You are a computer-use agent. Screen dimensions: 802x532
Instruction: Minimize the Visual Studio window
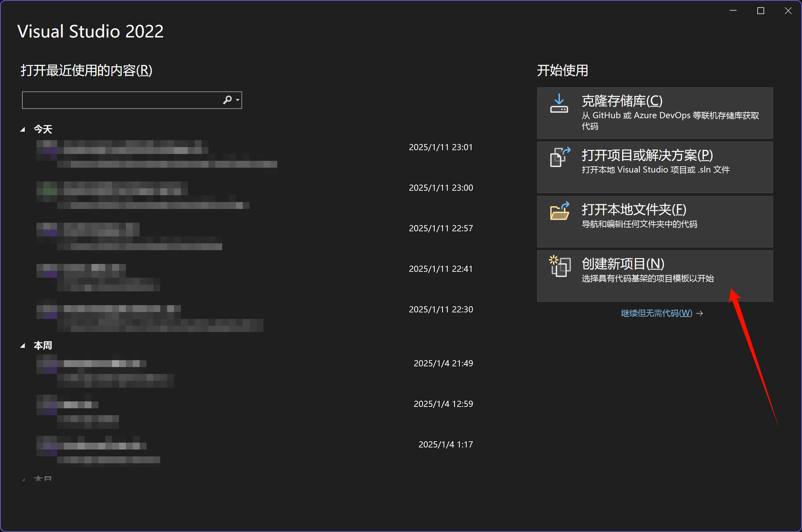tap(733, 11)
